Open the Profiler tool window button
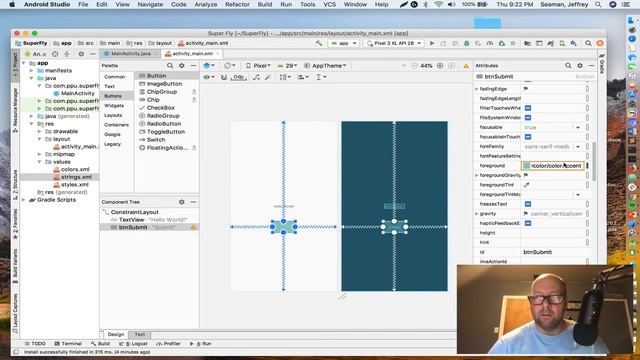Screen dimensions: 640x360 (169, 344)
